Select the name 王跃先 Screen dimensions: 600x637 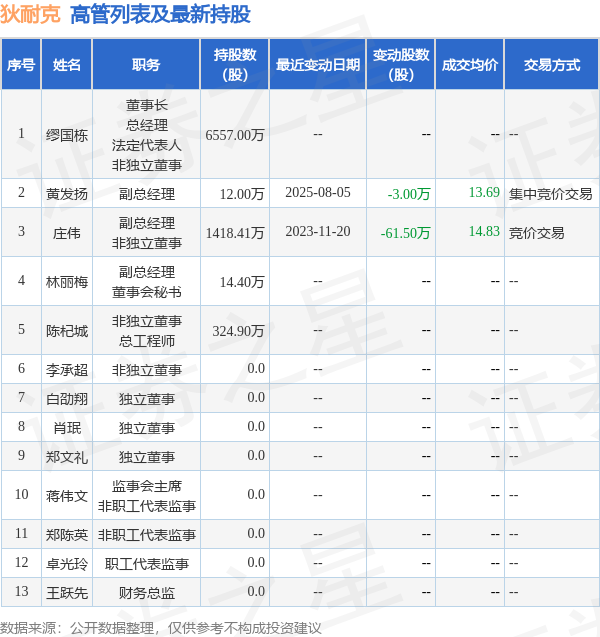click(x=67, y=593)
